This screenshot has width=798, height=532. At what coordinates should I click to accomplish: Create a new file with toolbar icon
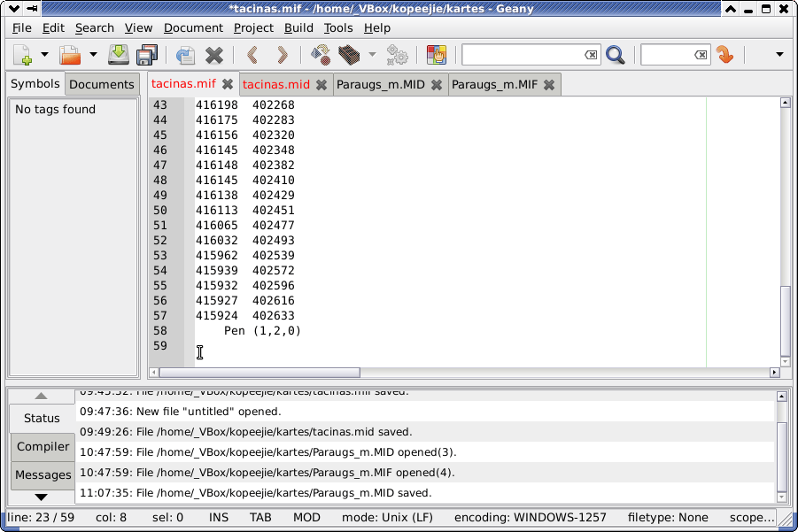pyautogui.click(x=23, y=54)
